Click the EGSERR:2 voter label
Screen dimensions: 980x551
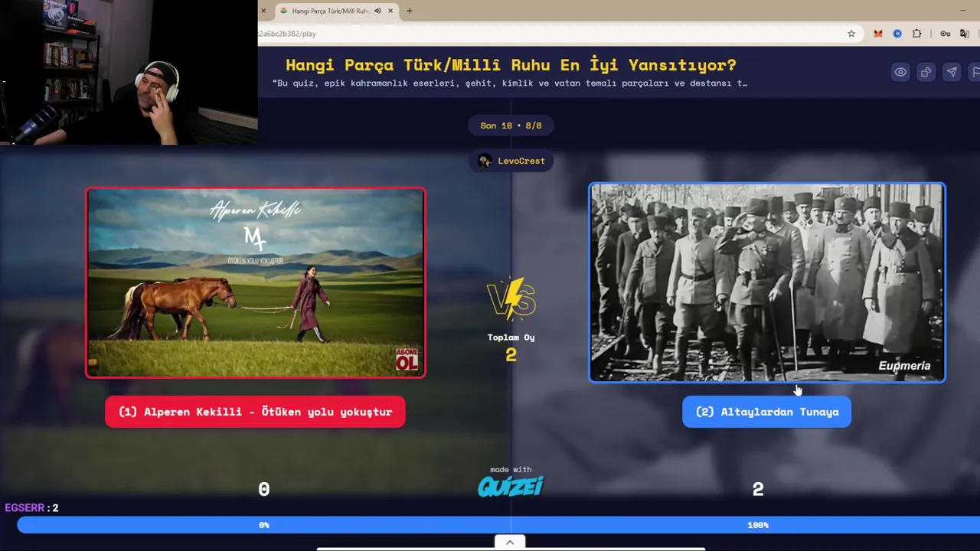(31, 507)
